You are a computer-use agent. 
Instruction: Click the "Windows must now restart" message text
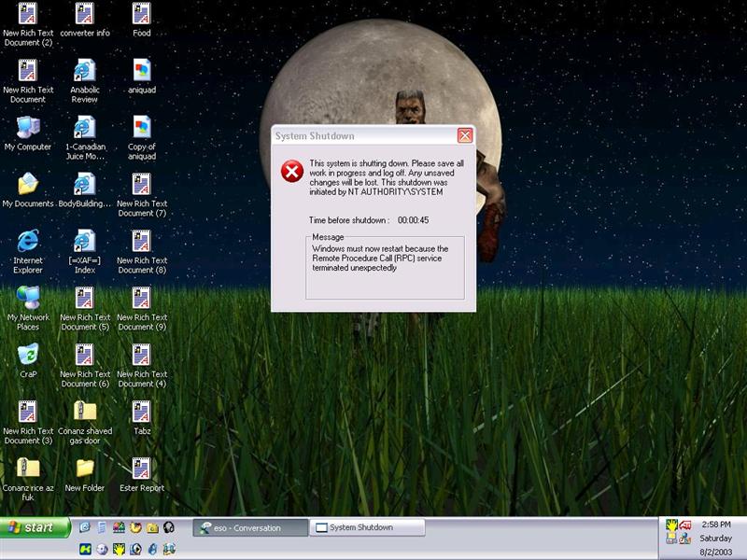click(380, 259)
